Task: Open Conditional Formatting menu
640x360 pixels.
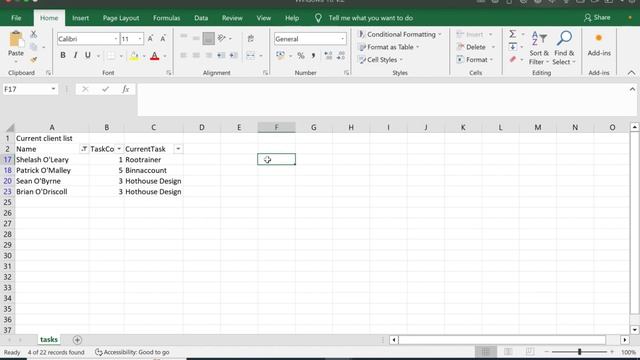Action: [400, 34]
